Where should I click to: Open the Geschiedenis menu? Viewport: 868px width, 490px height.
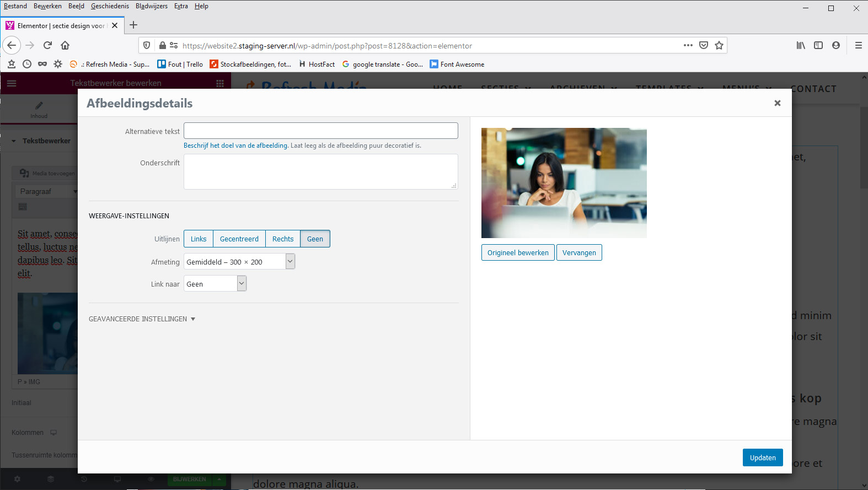pyautogui.click(x=110, y=6)
